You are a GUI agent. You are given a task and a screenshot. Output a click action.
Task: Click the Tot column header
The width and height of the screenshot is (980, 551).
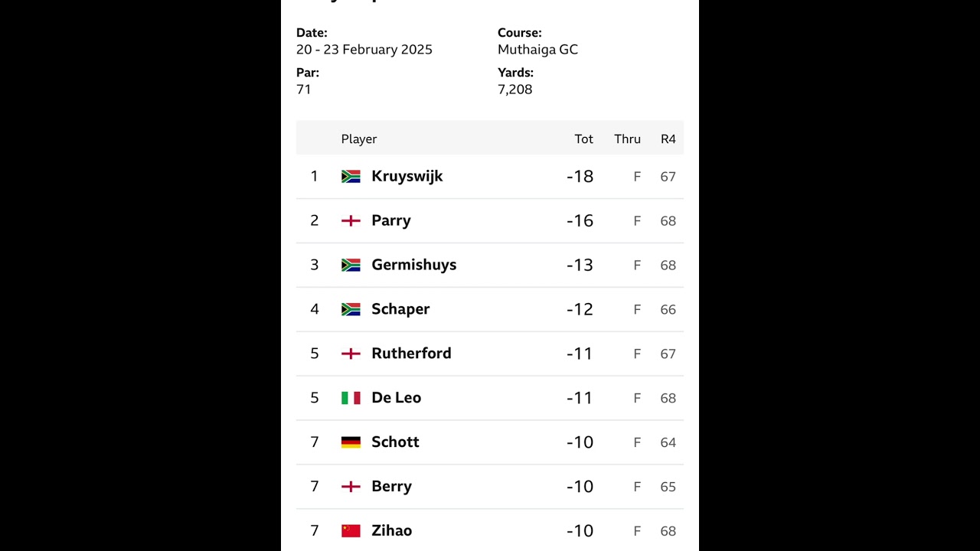tap(584, 139)
